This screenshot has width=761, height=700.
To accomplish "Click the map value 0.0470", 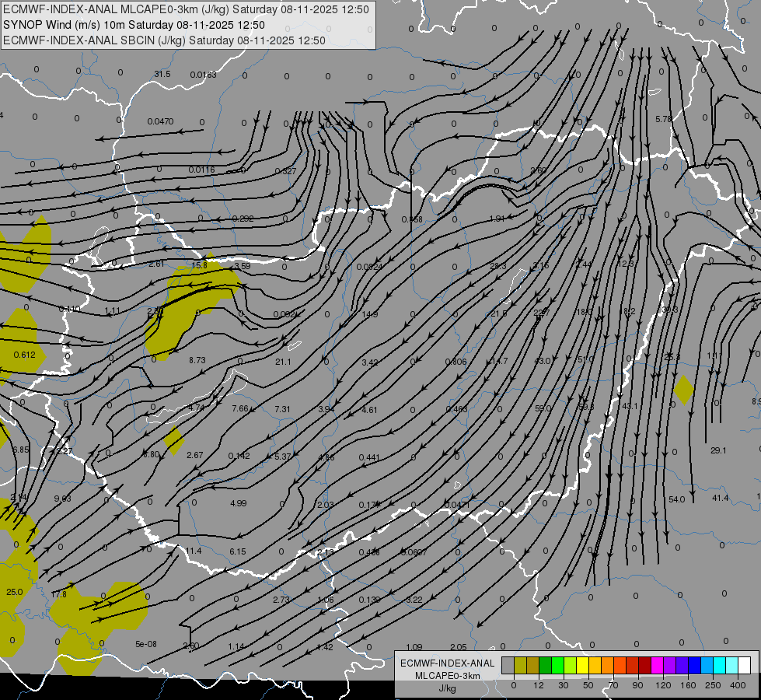I will coord(160,121).
